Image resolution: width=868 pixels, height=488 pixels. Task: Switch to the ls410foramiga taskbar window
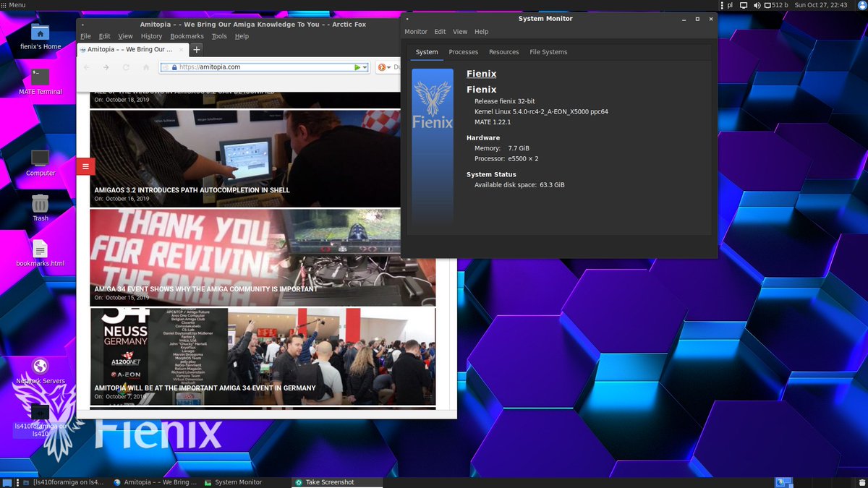[x=63, y=482]
